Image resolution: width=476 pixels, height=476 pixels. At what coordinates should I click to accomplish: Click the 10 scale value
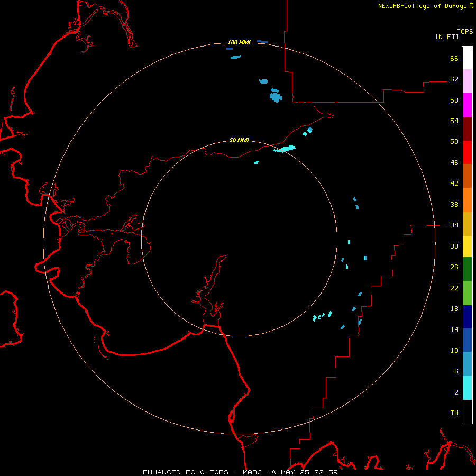454,351
